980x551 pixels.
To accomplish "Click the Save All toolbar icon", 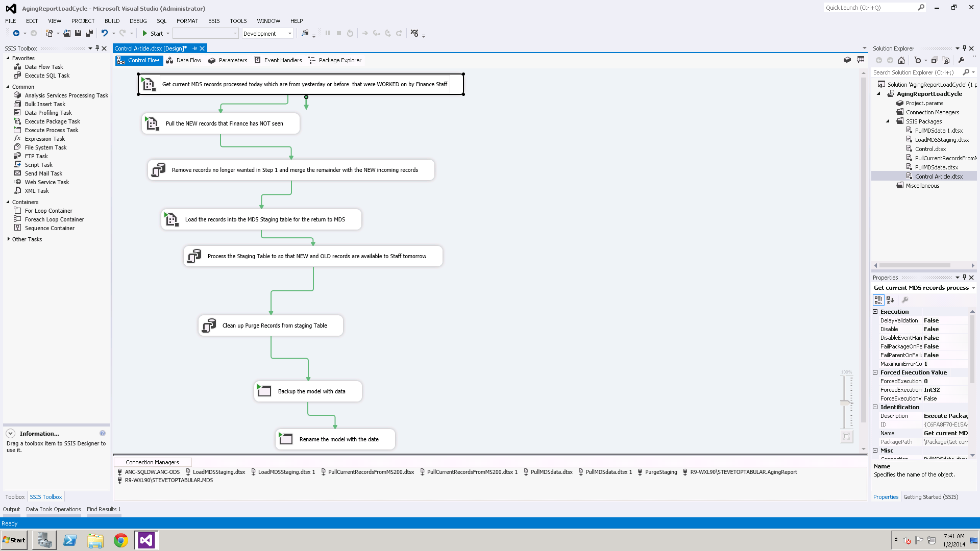I will coord(89,33).
